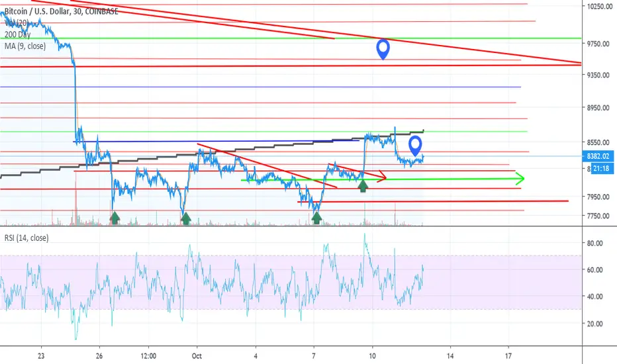This screenshot has height=364, width=617.
Task: Click the 17 date label on the time axis
Action: point(508,356)
